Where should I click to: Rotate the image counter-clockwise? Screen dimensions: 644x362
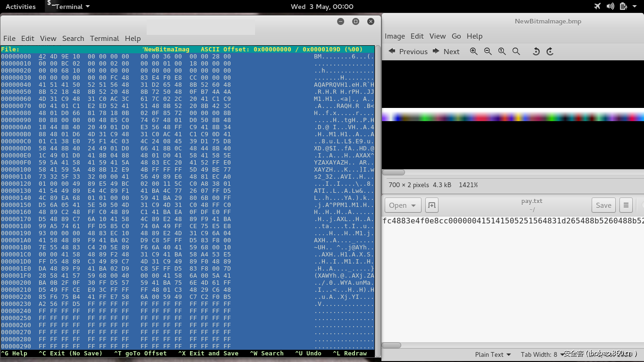(x=536, y=51)
